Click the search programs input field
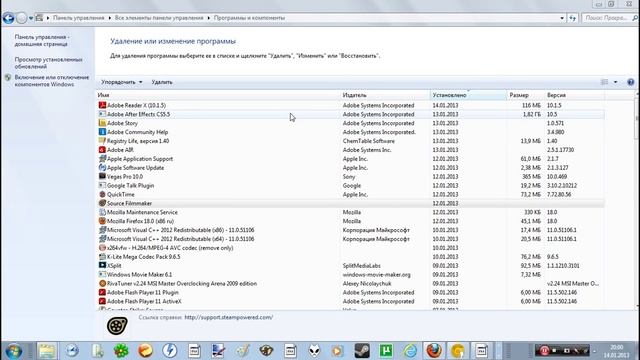Screen dimensions: 640x360 [607, 18]
